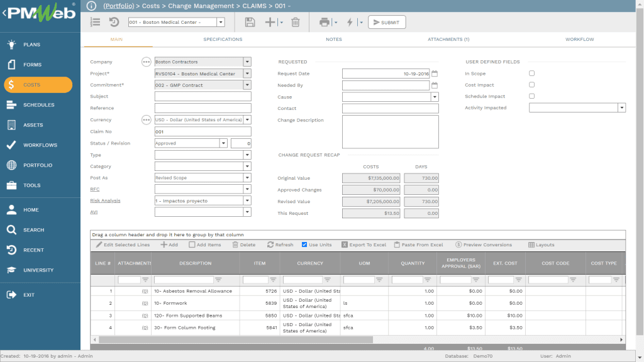Switch to Workflow tab

(x=579, y=40)
